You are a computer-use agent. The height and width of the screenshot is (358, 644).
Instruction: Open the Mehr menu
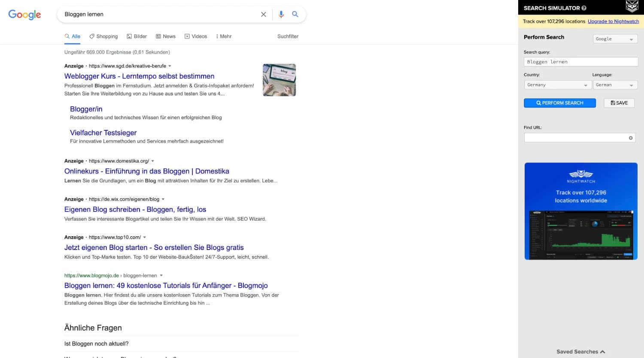coord(223,36)
